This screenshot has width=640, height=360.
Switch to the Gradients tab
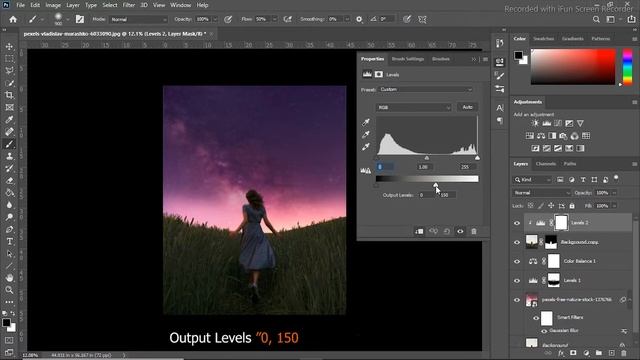click(573, 38)
